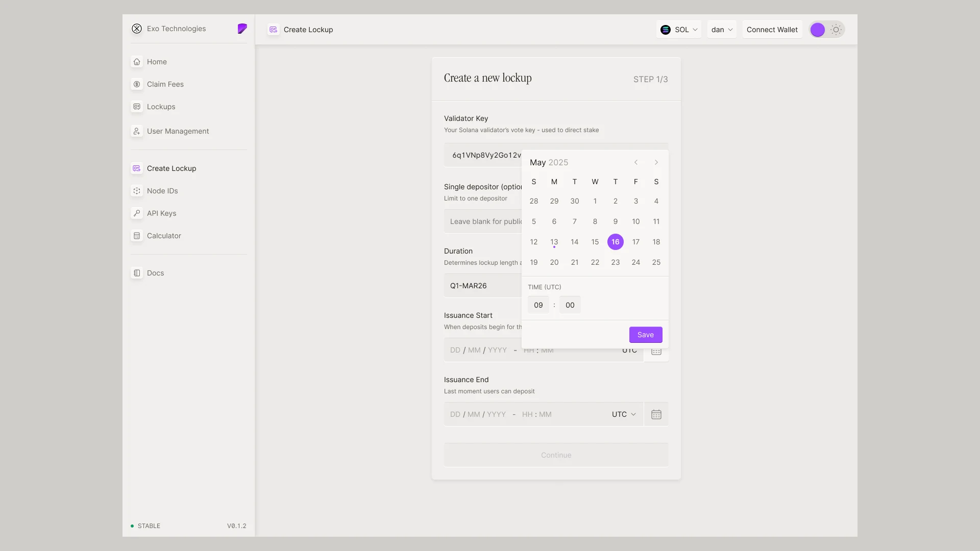Click the Docs book icon
The image size is (980, 551).
tap(137, 273)
